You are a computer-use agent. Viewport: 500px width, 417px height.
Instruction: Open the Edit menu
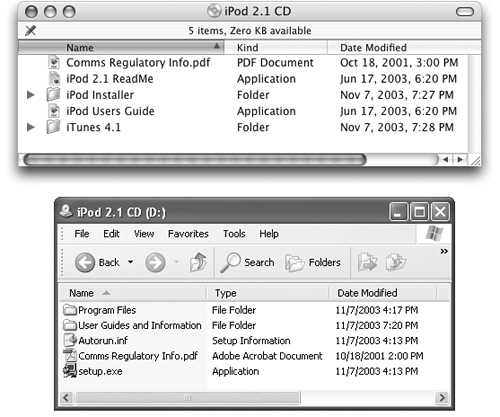(111, 234)
